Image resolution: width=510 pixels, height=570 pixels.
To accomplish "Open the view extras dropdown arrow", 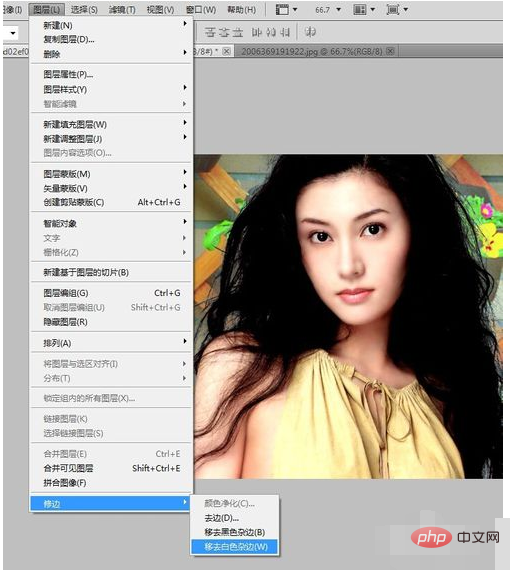I will (x=295, y=9).
